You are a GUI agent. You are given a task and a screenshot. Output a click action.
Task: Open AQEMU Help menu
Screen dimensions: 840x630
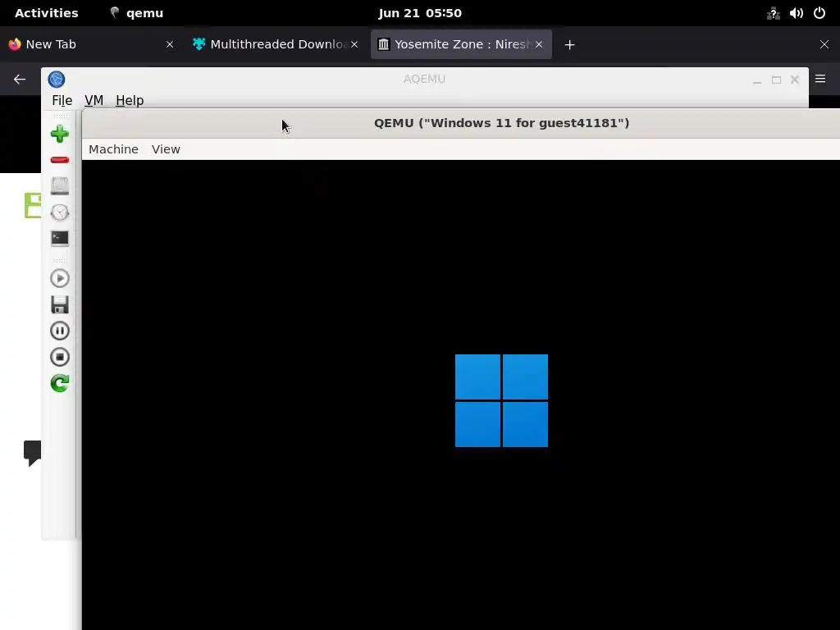coord(130,100)
